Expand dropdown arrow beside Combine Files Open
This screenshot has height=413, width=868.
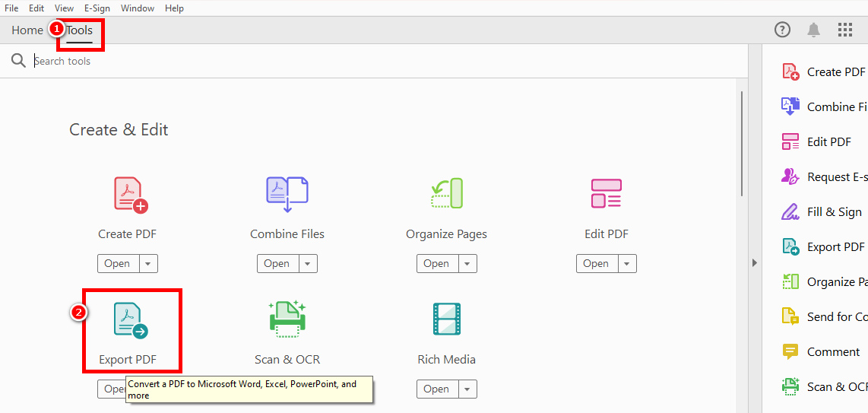tap(307, 264)
